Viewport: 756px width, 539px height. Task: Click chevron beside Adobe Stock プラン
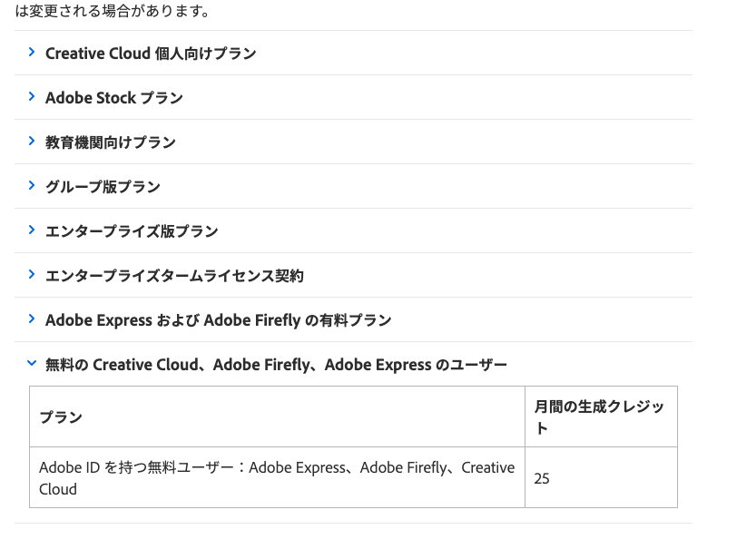coord(32,96)
